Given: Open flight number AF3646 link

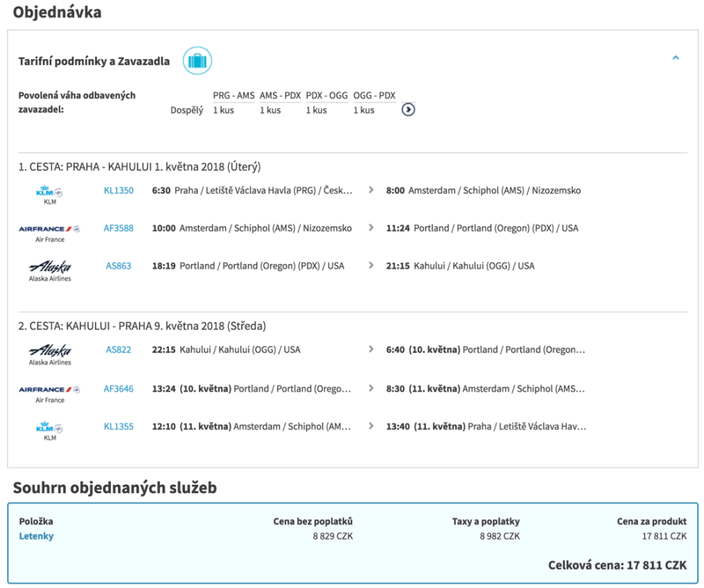Looking at the screenshot, I should [119, 388].
